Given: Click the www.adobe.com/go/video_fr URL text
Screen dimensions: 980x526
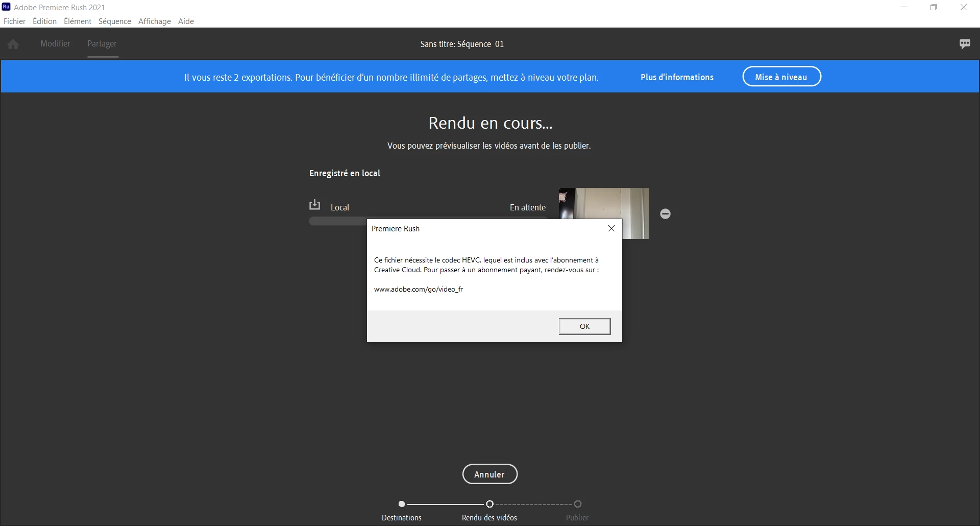Looking at the screenshot, I should (419, 289).
